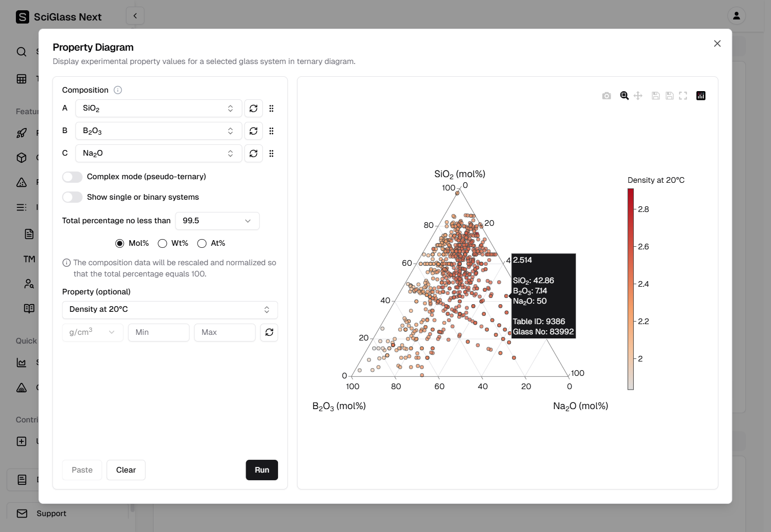Viewport: 771px width, 532px height.
Task: Click the drag handle for component C
Action: click(271, 154)
